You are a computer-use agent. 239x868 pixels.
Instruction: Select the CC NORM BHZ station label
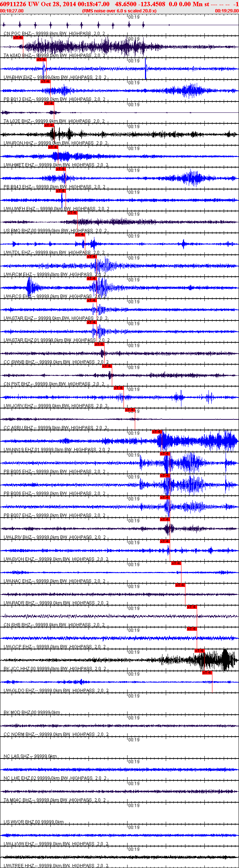click(56, 734)
